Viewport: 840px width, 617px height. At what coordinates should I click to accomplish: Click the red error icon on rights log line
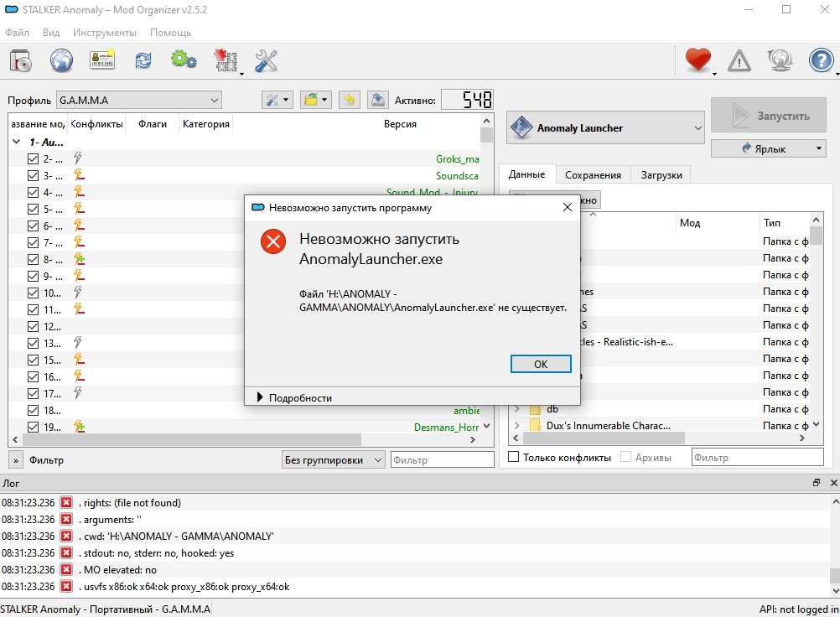tap(66, 502)
